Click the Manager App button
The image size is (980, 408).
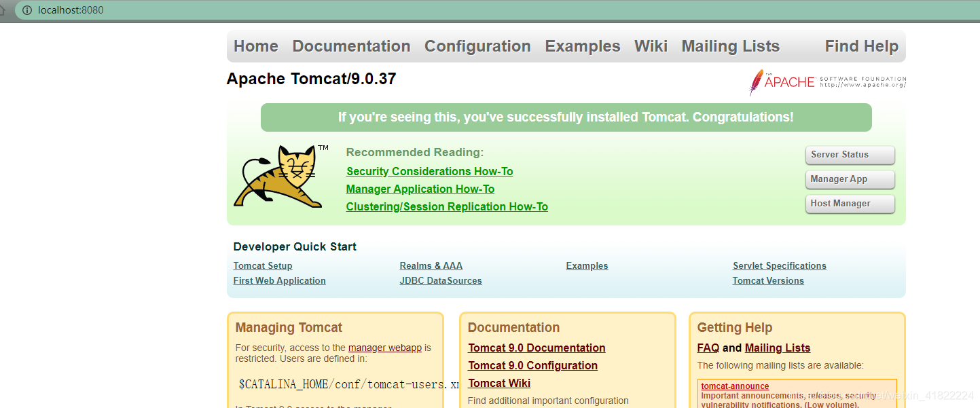point(850,179)
